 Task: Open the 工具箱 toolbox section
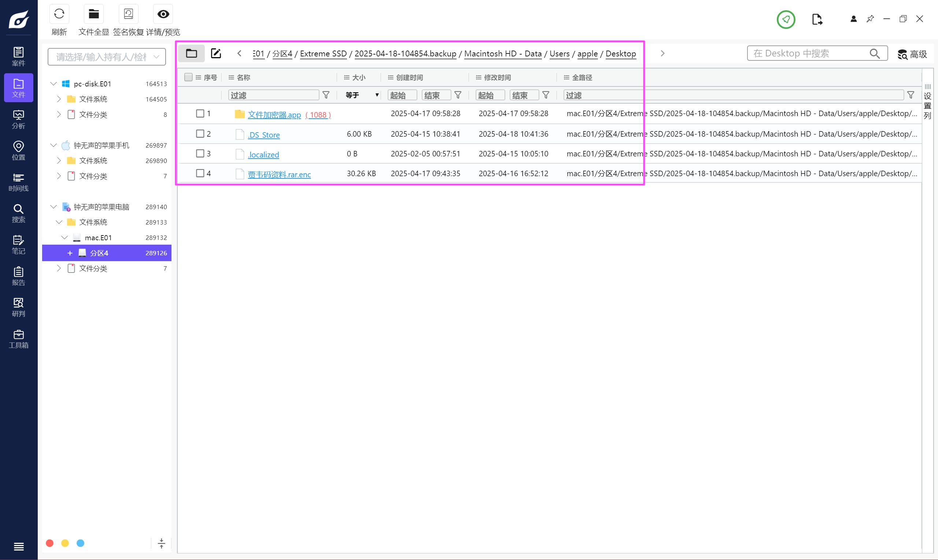click(18, 338)
